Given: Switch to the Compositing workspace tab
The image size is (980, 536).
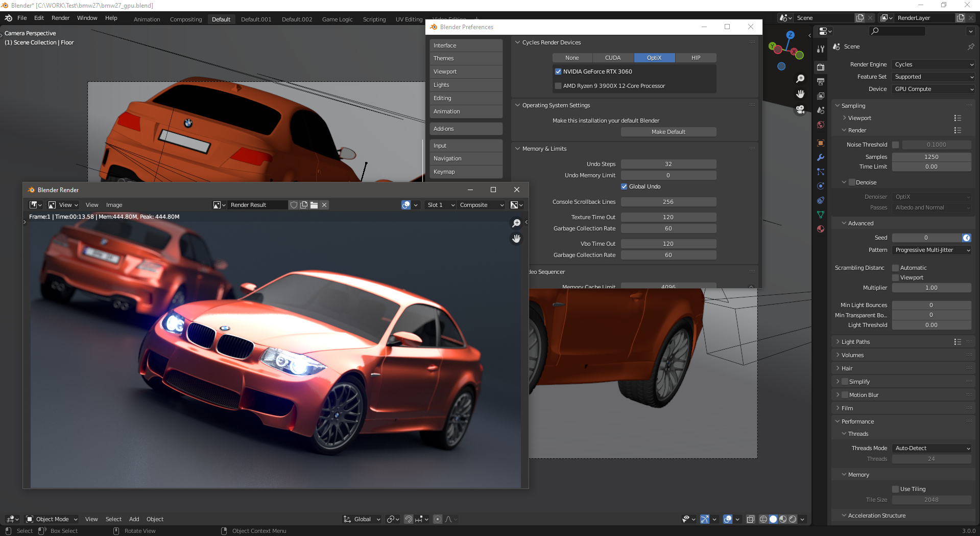Looking at the screenshot, I should [x=186, y=19].
